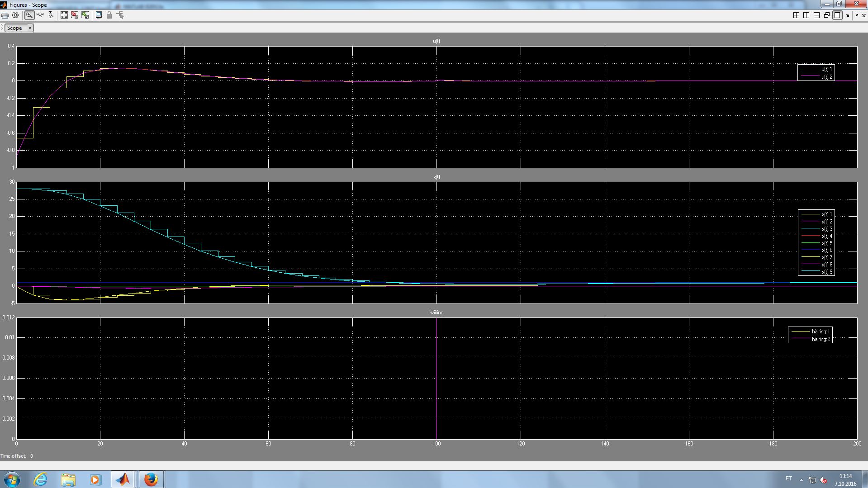Show hidden tray icons arrow

tap(801, 480)
